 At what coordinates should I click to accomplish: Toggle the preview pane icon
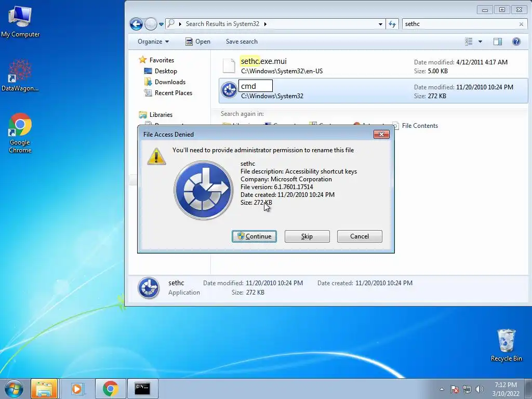(x=497, y=42)
